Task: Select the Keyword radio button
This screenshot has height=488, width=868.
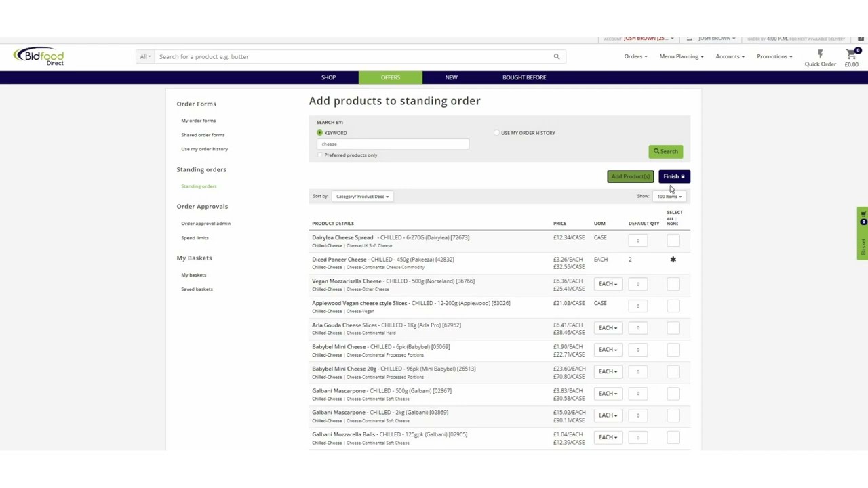Action: coord(319,133)
